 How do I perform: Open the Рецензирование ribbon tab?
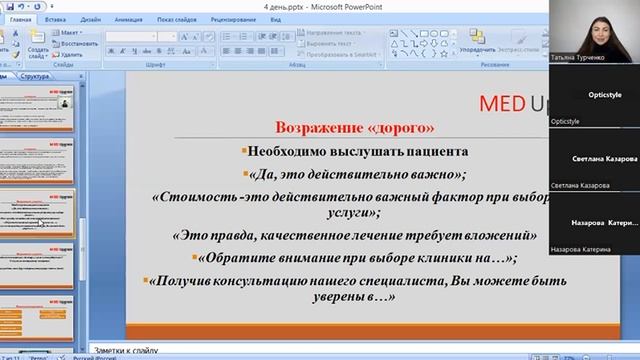(x=233, y=20)
